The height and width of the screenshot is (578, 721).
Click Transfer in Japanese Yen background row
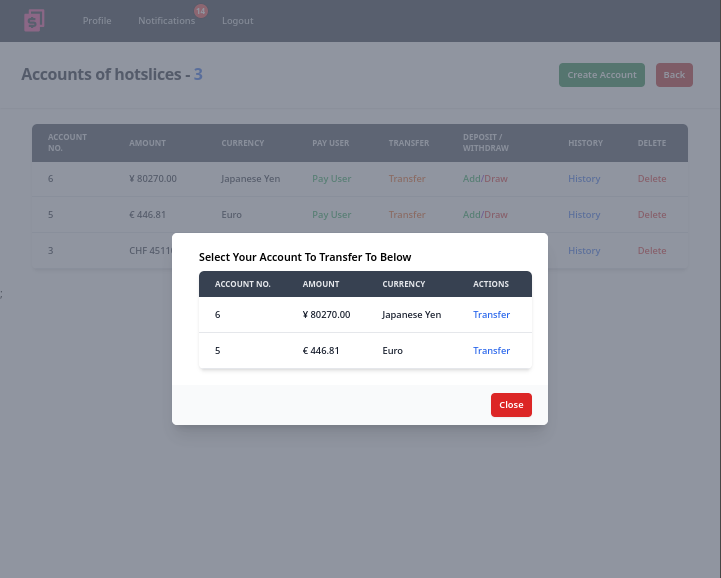407,179
